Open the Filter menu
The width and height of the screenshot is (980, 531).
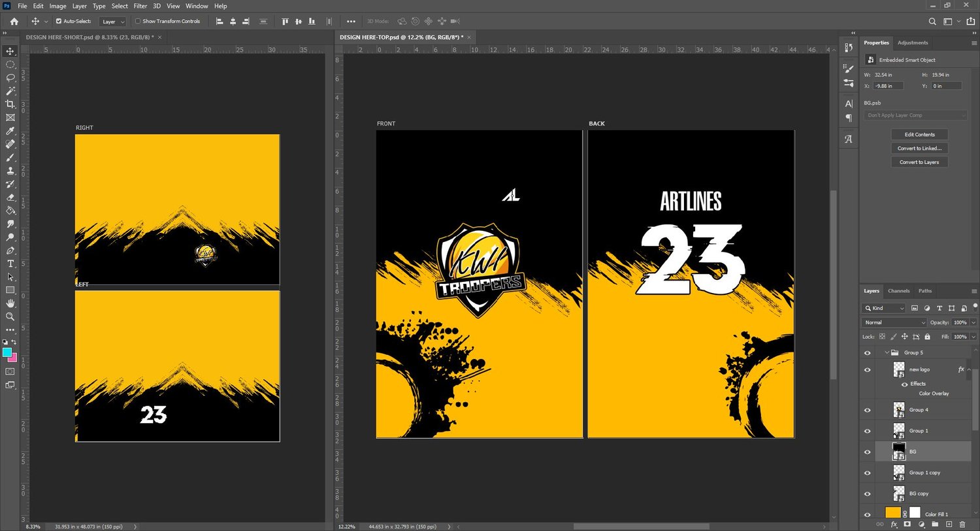[140, 6]
